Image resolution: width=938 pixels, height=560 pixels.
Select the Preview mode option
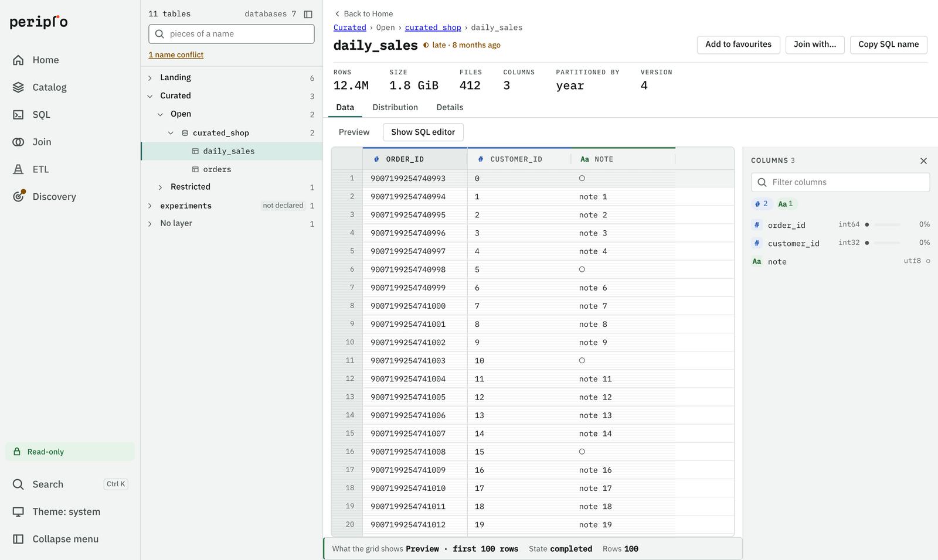[354, 132]
